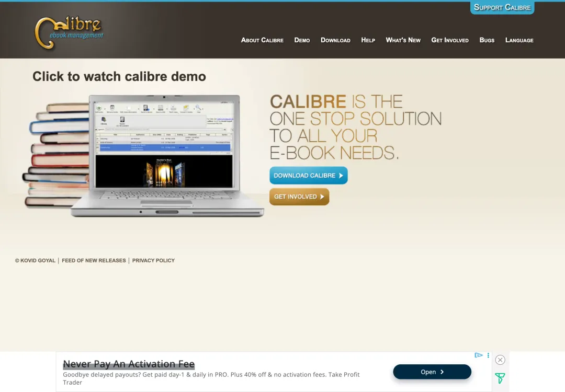565x392 pixels.
Task: Open the Bugs page
Action: (x=487, y=40)
